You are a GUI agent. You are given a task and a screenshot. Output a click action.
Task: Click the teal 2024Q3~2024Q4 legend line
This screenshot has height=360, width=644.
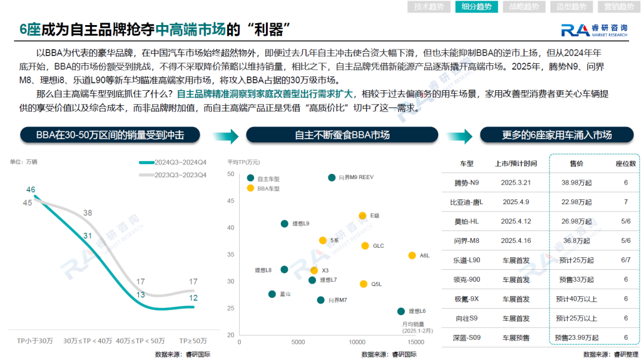point(147,162)
